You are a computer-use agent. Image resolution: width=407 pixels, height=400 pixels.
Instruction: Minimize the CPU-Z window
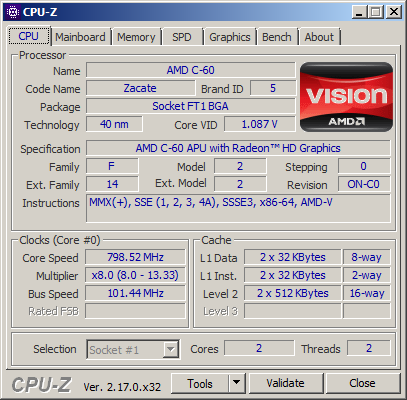click(359, 12)
